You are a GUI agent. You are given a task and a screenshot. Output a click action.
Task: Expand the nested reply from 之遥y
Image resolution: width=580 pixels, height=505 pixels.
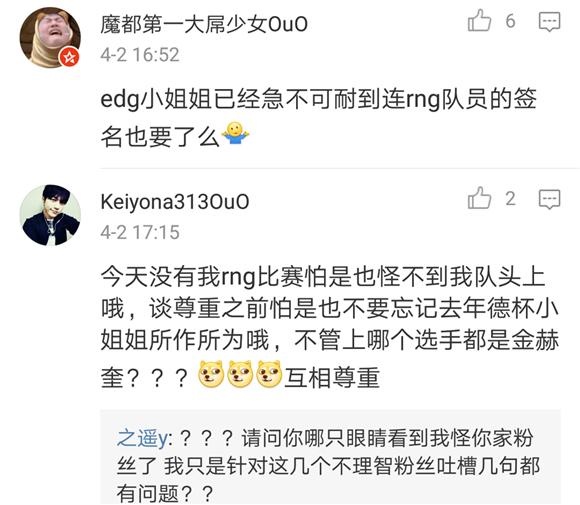[330, 457]
